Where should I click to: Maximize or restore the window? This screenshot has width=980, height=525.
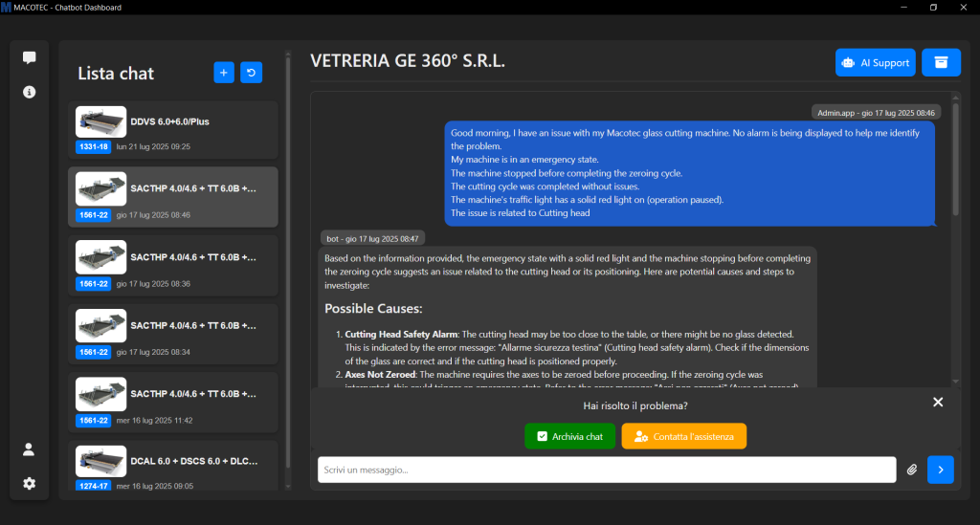933,8
